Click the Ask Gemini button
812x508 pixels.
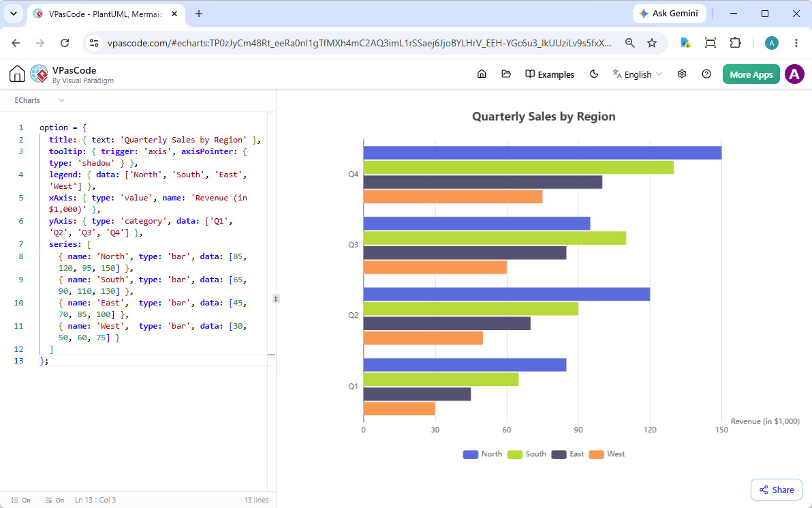click(669, 14)
